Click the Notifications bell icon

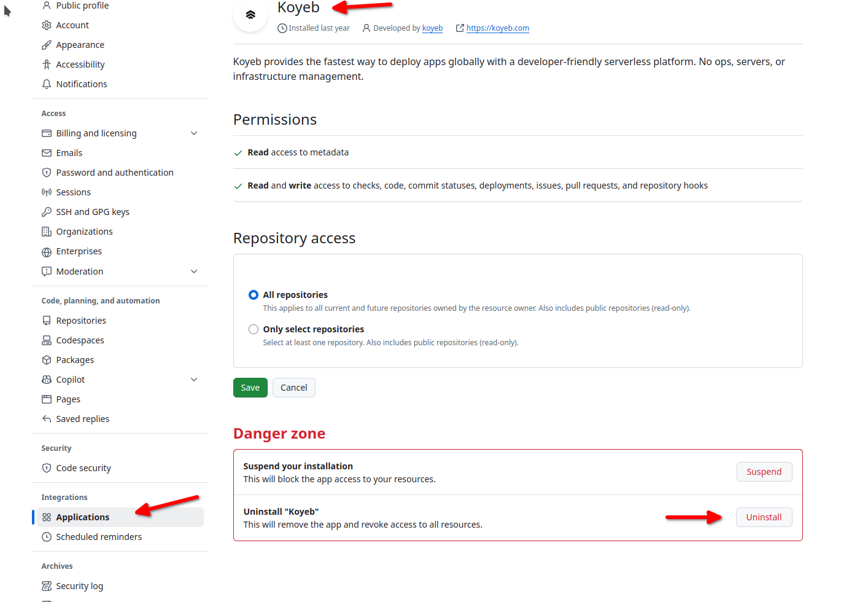(x=47, y=84)
